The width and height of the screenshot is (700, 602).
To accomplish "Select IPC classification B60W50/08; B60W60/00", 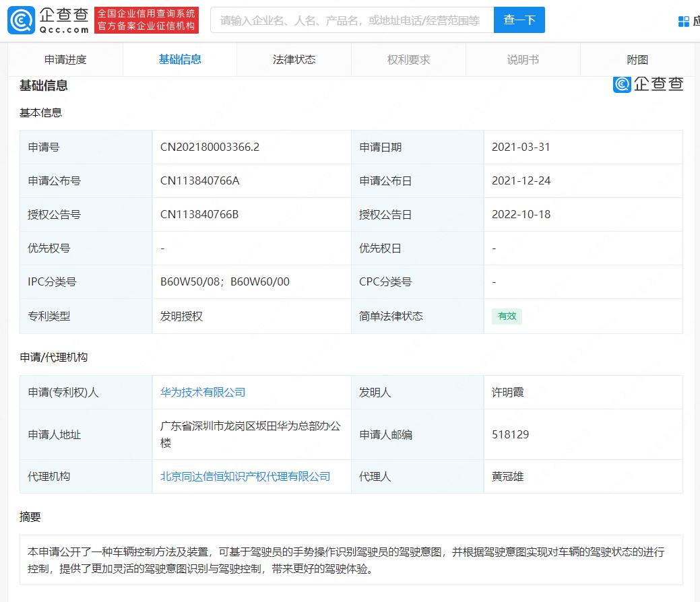I will [x=225, y=281].
